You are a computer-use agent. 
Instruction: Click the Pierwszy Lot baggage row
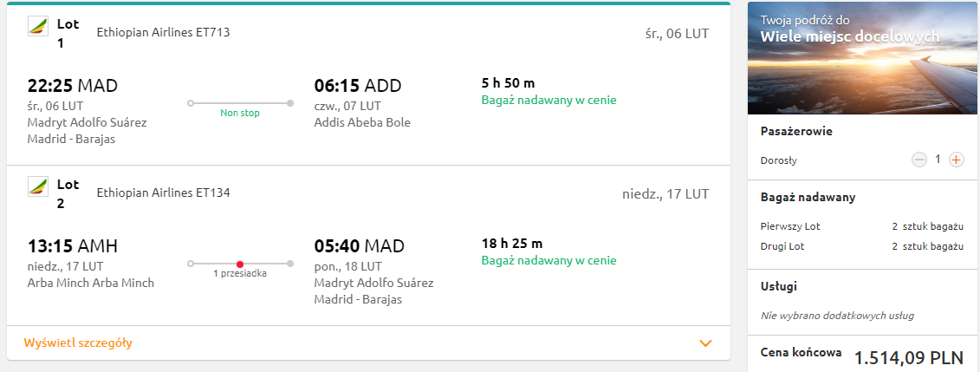[x=862, y=226]
